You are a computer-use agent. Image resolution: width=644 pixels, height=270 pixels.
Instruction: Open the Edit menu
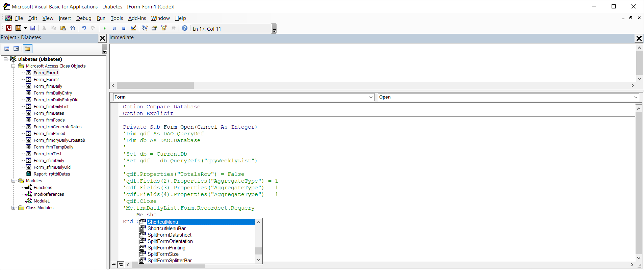click(33, 18)
